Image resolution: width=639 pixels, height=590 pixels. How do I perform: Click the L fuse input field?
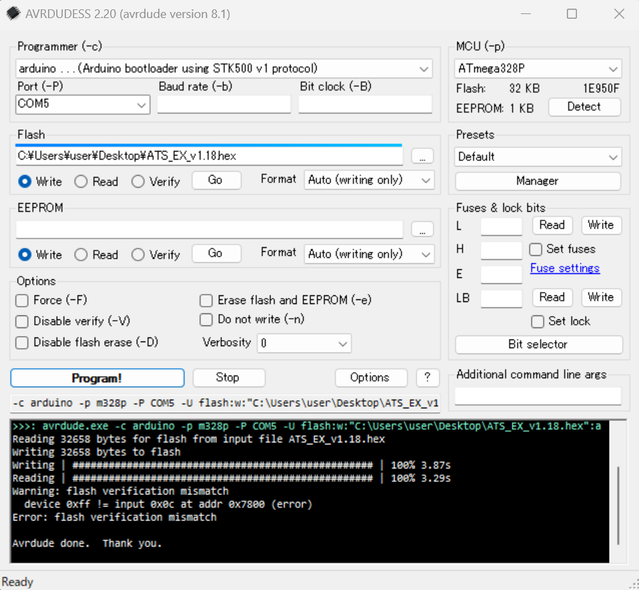[x=501, y=227]
